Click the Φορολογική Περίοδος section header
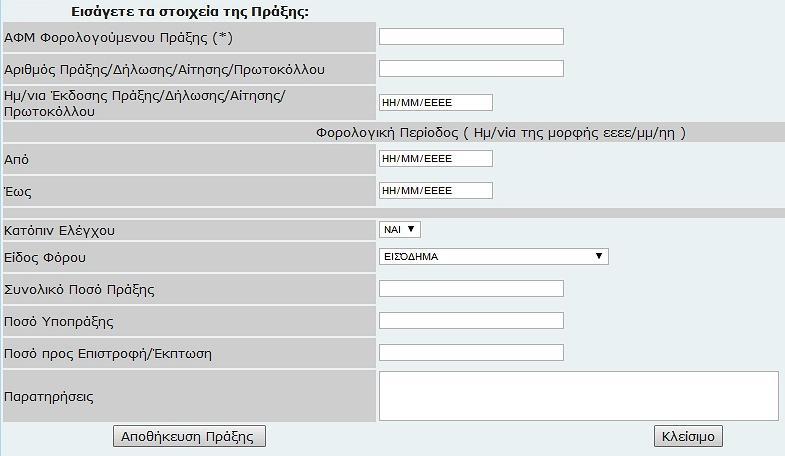Screen dimensions: 785x456 501,133
